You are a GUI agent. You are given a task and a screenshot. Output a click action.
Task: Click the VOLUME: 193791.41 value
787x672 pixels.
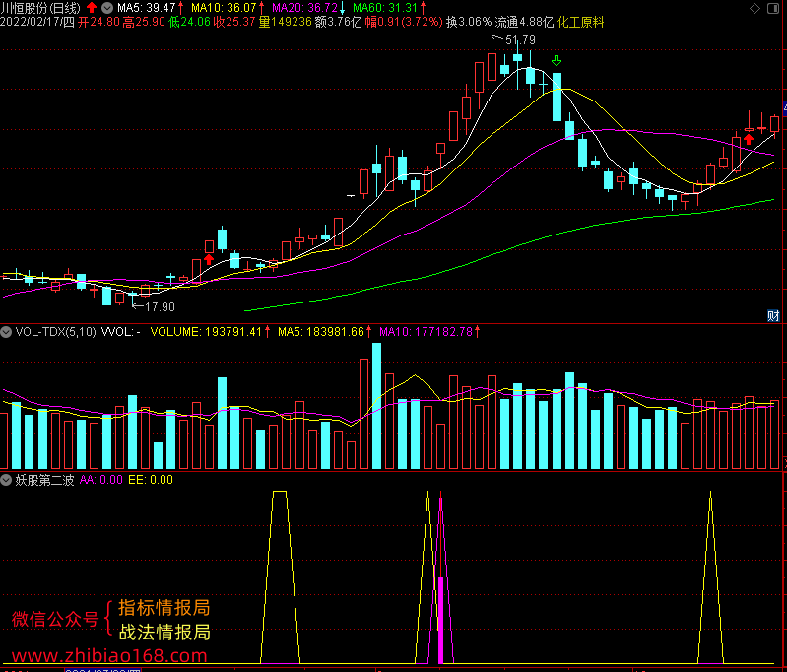coord(206,331)
